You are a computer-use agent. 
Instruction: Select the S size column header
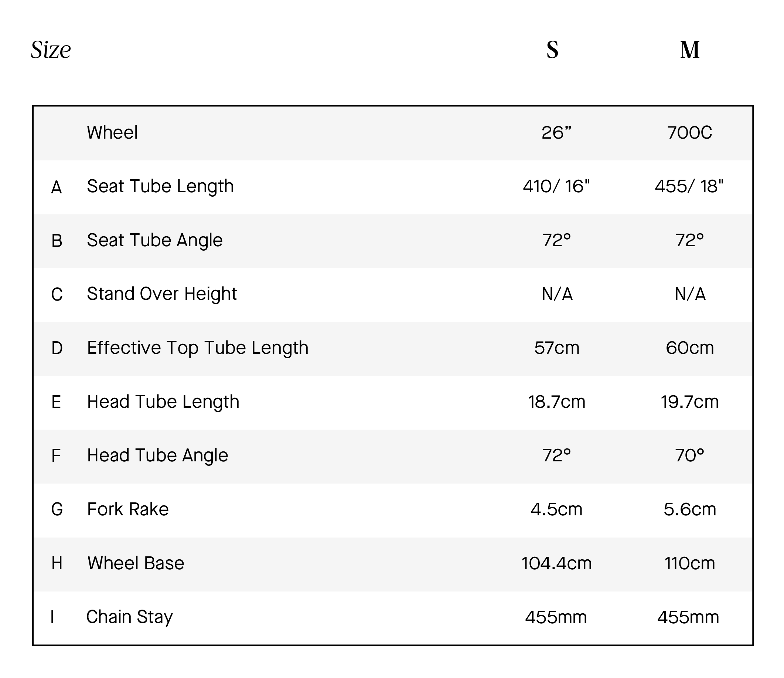[552, 50]
